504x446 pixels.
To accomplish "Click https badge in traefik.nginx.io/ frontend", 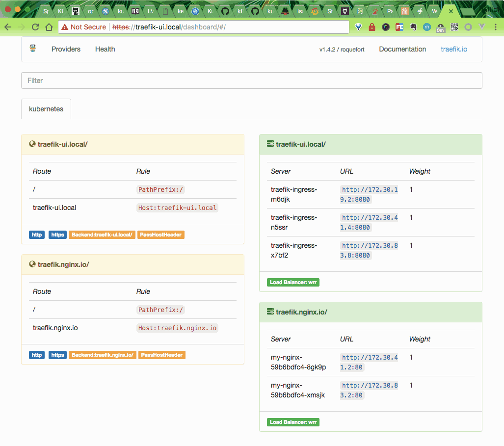I will 57,355.
